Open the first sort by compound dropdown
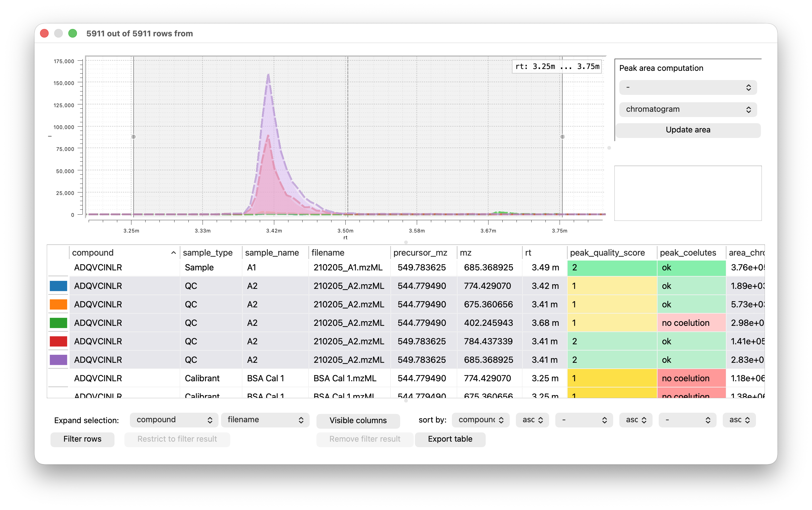This screenshot has width=812, height=510. 480,419
